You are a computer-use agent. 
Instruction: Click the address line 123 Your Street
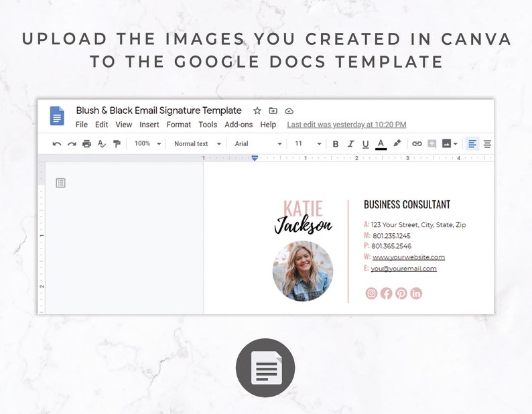[418, 224]
